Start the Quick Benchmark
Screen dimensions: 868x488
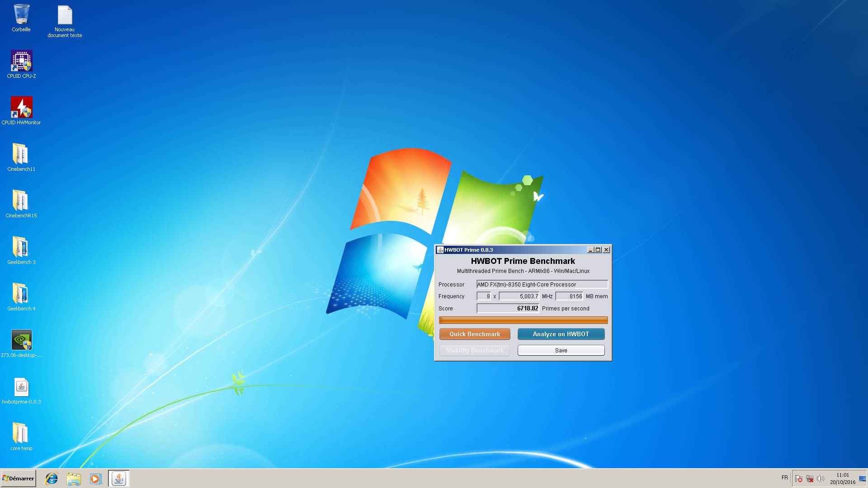click(x=475, y=334)
